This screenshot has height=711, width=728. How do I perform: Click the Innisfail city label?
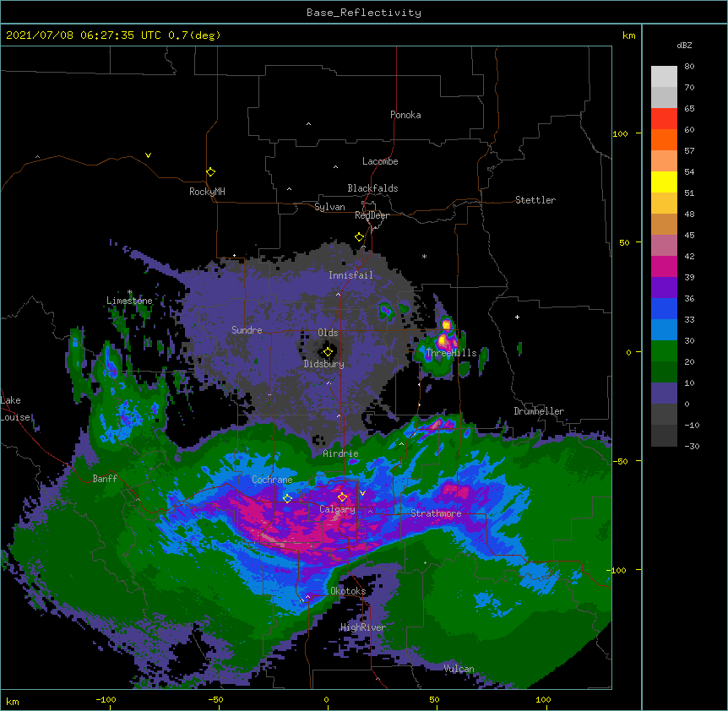click(350, 275)
